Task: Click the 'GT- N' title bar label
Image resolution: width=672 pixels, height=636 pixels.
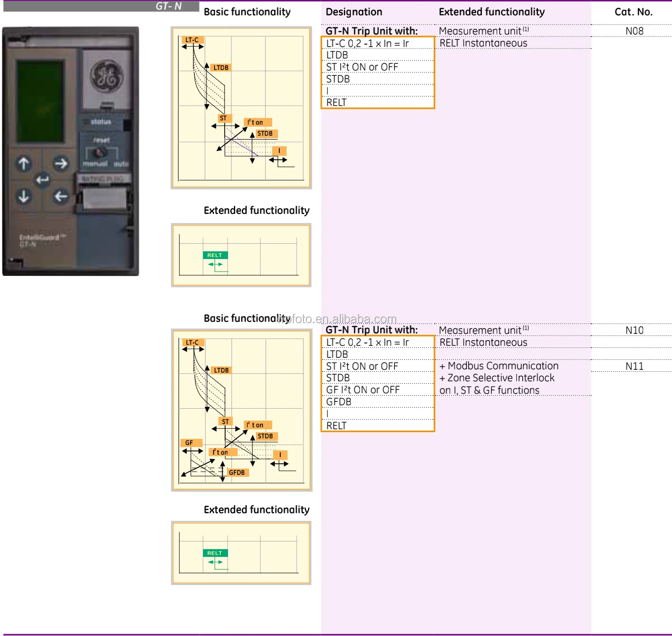Action: [168, 6]
